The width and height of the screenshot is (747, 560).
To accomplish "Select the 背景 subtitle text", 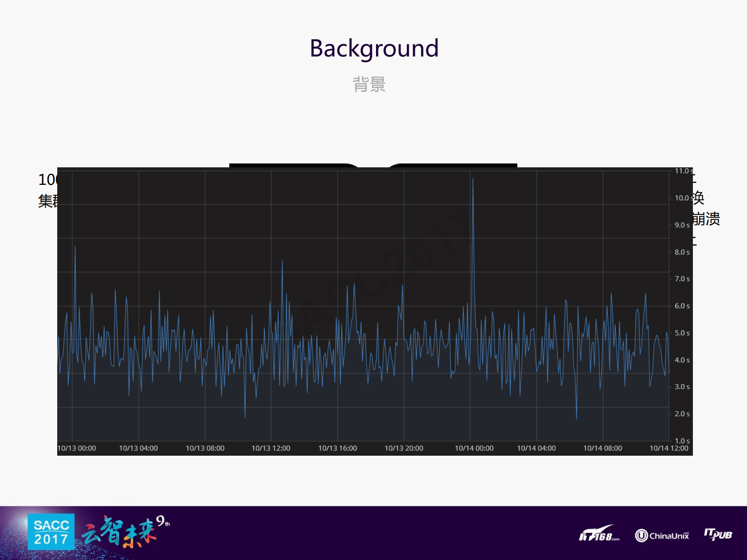I will 369,84.
